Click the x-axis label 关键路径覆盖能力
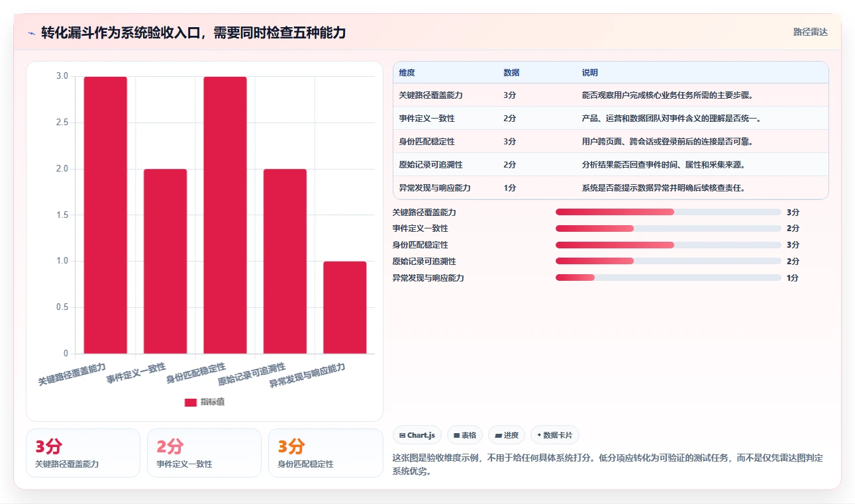Viewport: 855px width, 504px height. pyautogui.click(x=72, y=374)
